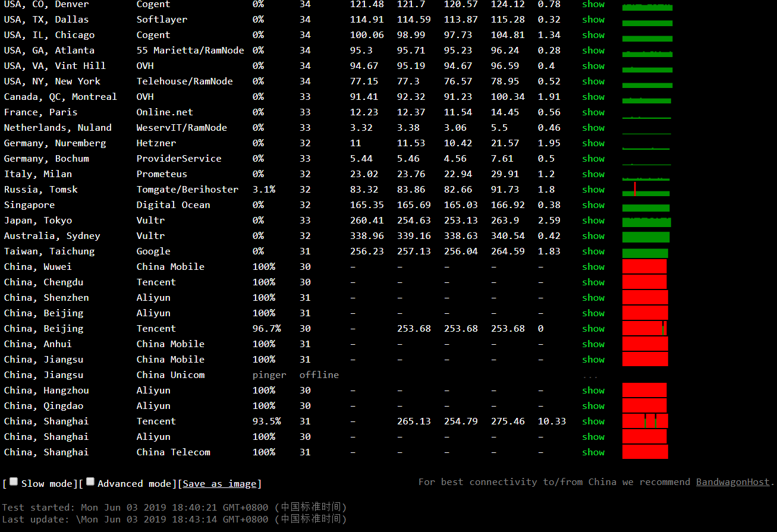The width and height of the screenshot is (777, 532).
Task: Click the Beijing Tencent red graph
Action: click(x=645, y=328)
